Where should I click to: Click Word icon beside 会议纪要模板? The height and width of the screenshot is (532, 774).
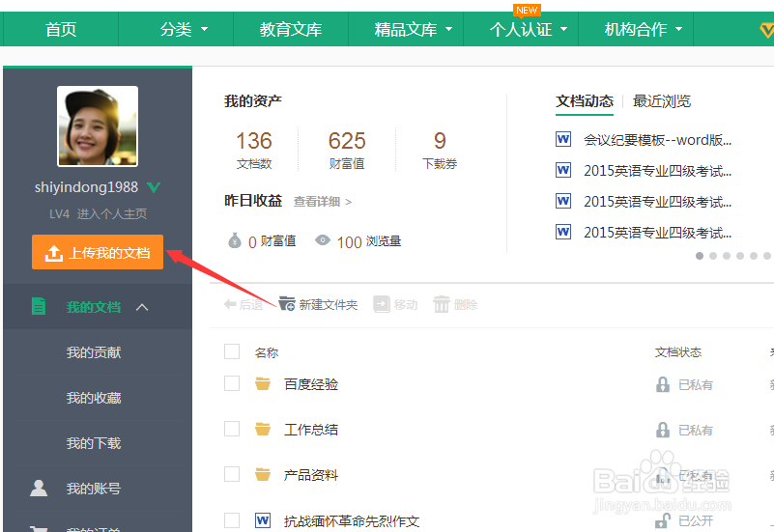[x=563, y=139]
